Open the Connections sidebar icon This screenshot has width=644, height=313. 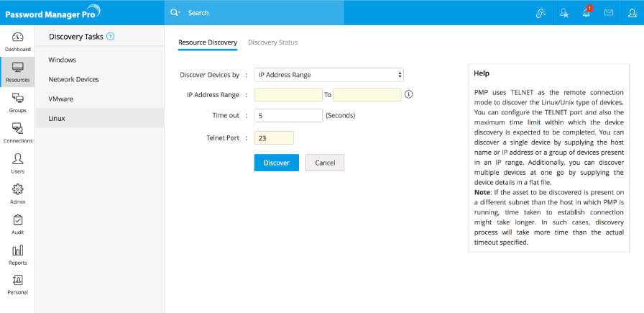17,132
